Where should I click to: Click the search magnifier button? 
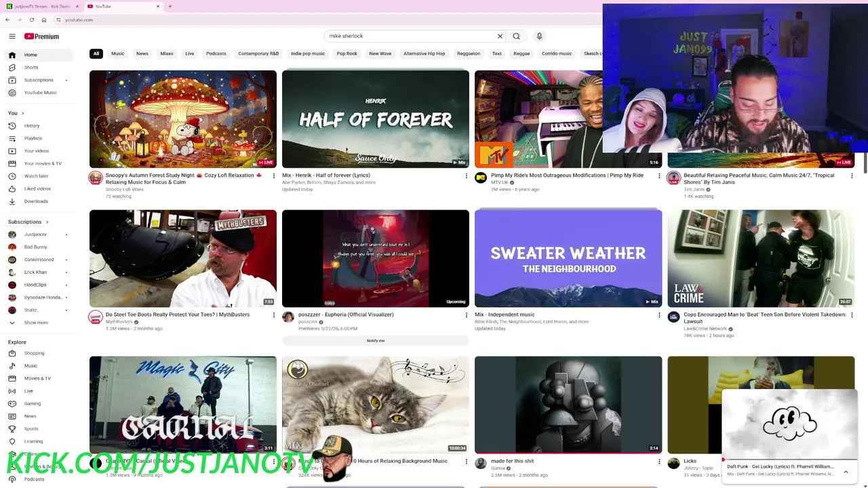[516, 36]
